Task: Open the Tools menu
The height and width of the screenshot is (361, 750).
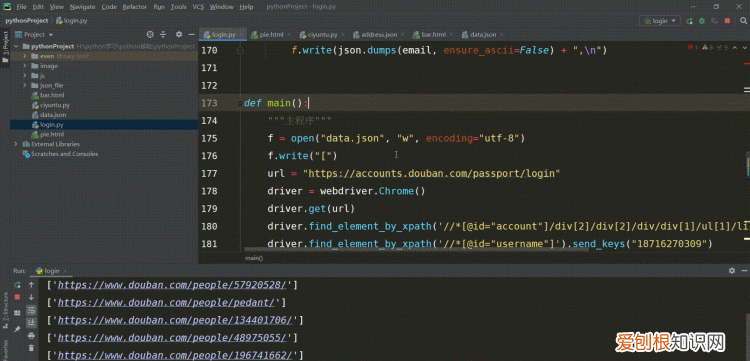Action: tap(178, 7)
